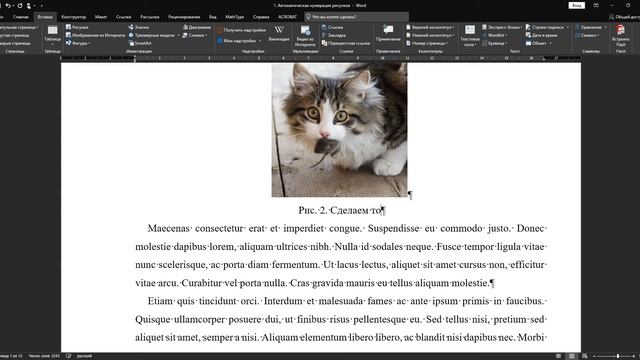Open the ACROBAT ribbon tab
Image resolution: width=640 pixels, height=360 pixels.
tap(287, 17)
